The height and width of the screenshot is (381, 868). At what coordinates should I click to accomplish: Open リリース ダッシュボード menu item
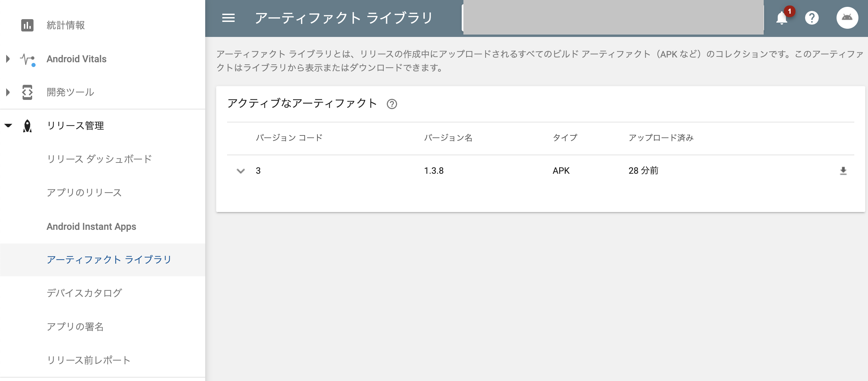point(99,159)
